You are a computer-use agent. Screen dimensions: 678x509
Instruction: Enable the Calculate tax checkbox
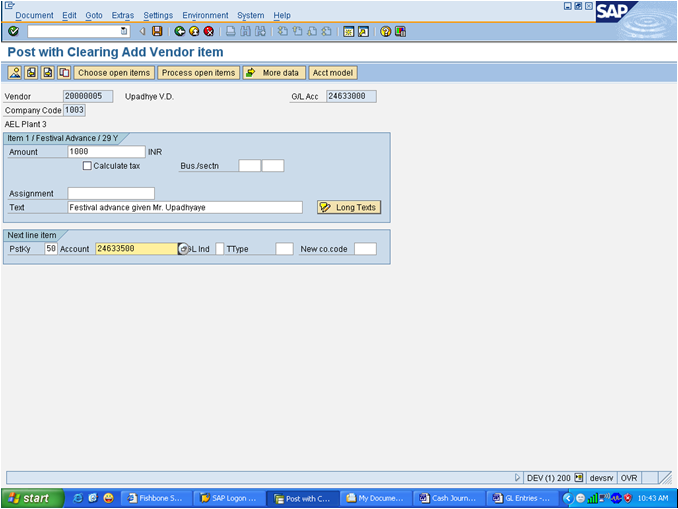87,166
